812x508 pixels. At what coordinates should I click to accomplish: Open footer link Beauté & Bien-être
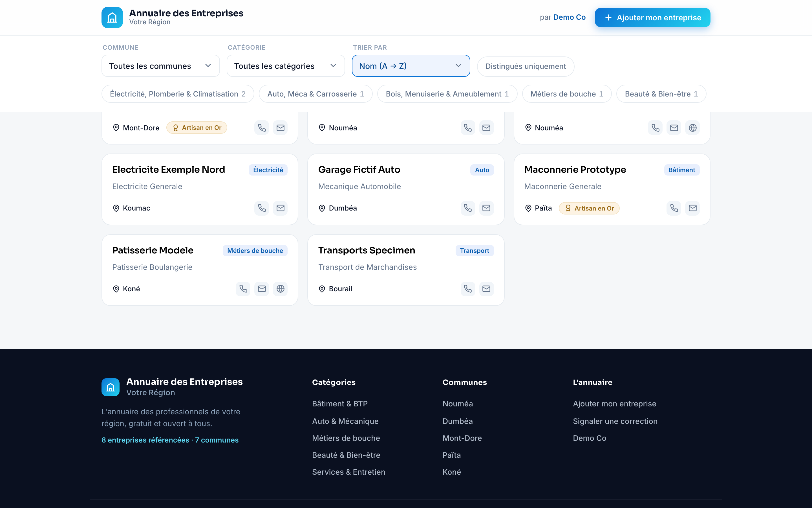(346, 455)
